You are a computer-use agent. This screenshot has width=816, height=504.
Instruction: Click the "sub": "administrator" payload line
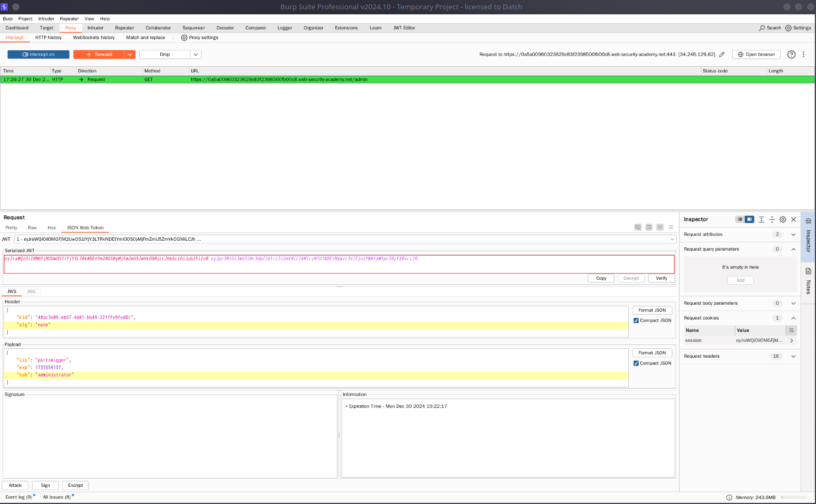pyautogui.click(x=316, y=375)
